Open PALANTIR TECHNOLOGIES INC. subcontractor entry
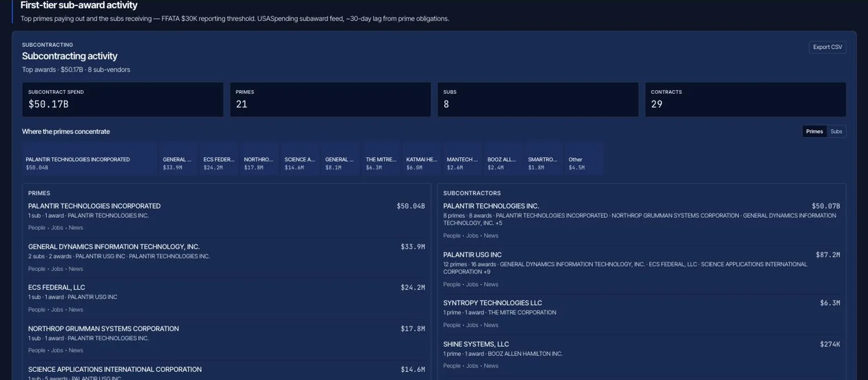 [x=491, y=206]
